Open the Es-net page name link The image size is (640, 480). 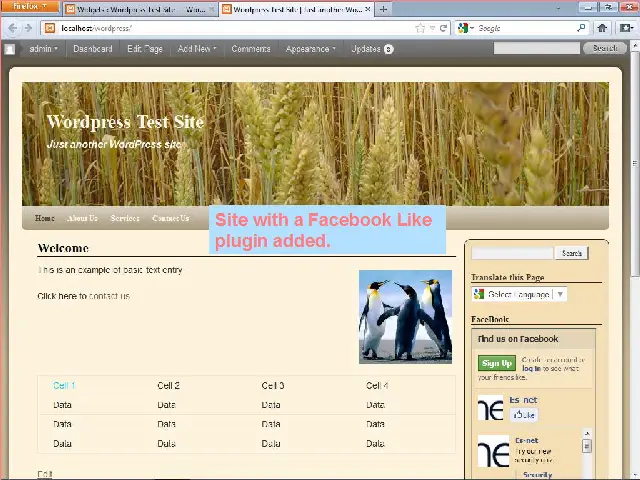coord(523,400)
